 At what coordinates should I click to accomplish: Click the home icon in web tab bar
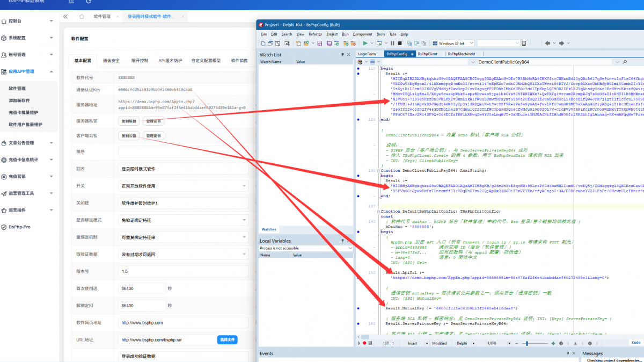point(82,17)
